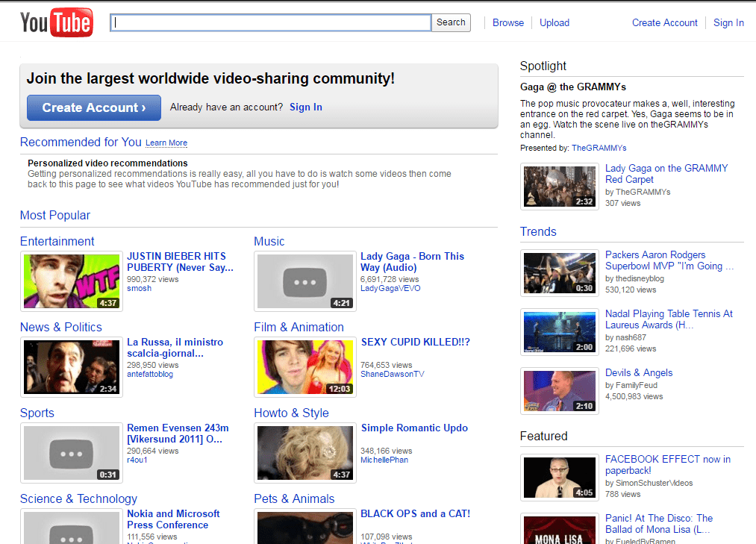
Task: Open the Film & Animation category
Action: pos(299,327)
